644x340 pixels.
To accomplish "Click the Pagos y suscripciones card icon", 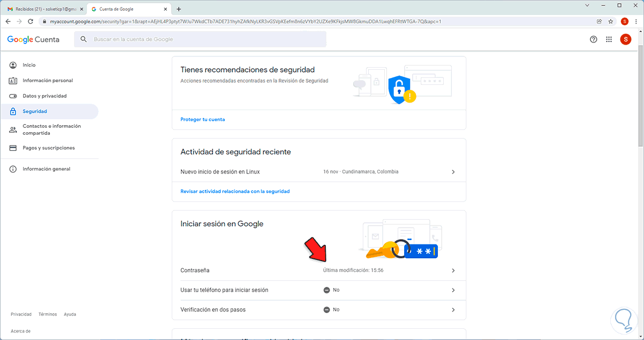I will point(13,148).
